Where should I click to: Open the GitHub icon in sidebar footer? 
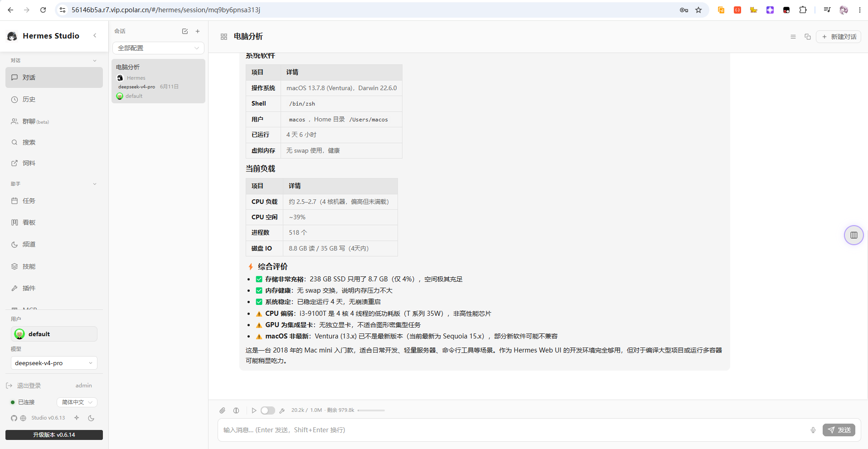pyautogui.click(x=14, y=418)
